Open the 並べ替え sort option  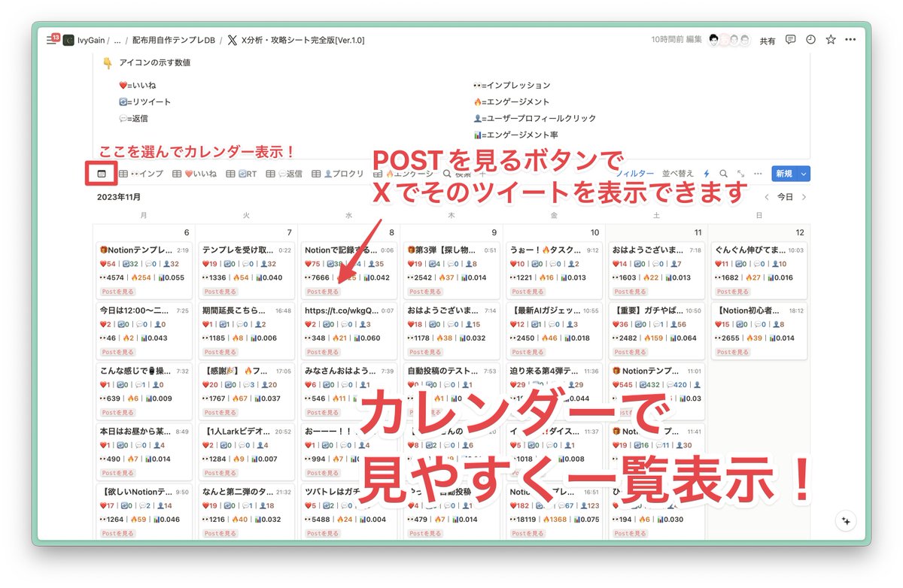coord(678,174)
